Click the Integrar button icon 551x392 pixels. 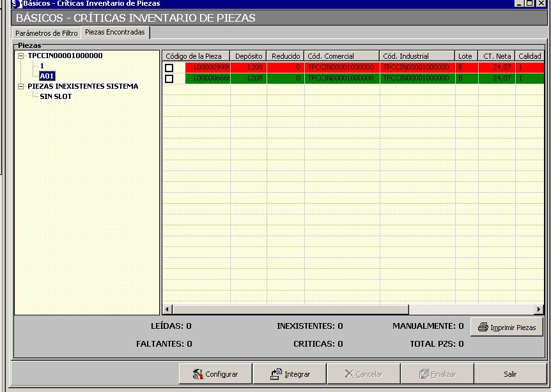pyautogui.click(x=276, y=374)
